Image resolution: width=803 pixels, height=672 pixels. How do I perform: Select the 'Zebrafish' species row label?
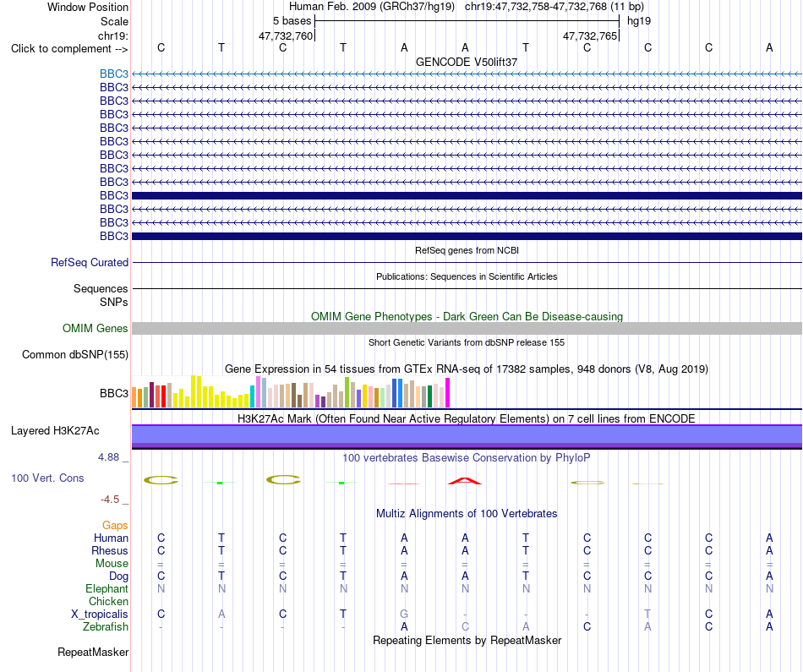[x=106, y=626]
